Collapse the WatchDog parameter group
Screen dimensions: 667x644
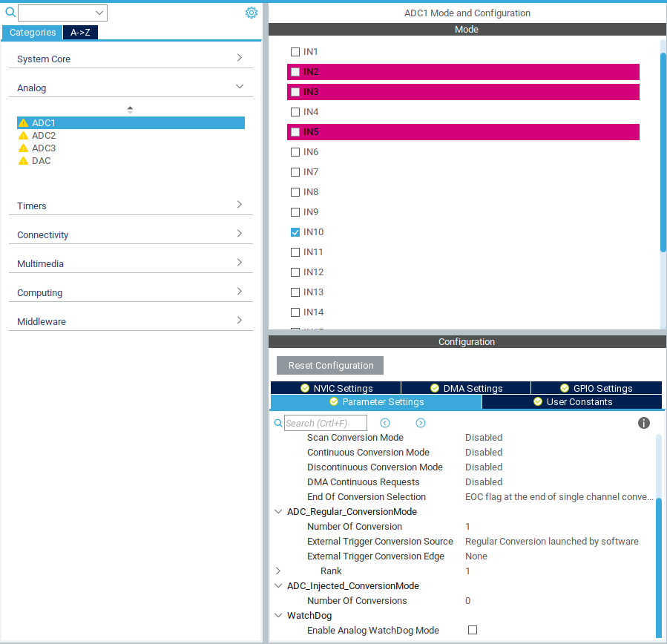[278, 615]
